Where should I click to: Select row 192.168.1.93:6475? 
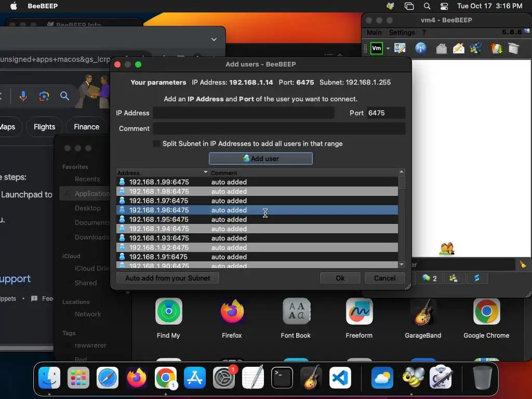(257, 238)
